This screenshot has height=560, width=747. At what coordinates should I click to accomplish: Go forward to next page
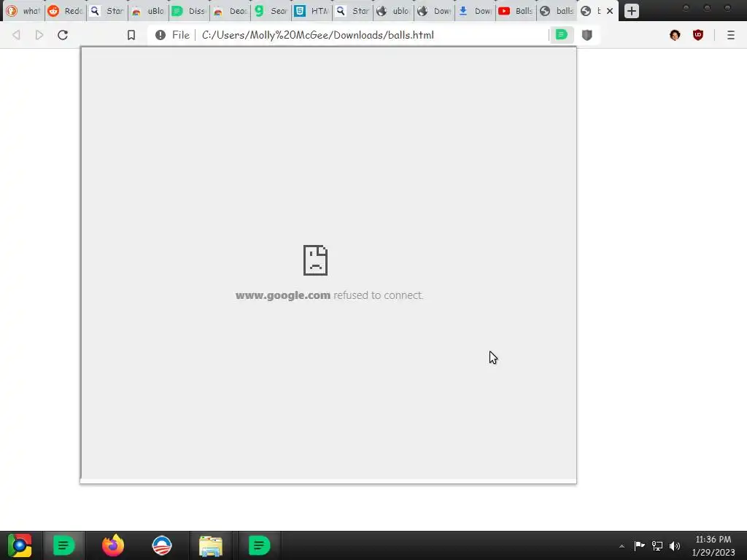point(39,35)
